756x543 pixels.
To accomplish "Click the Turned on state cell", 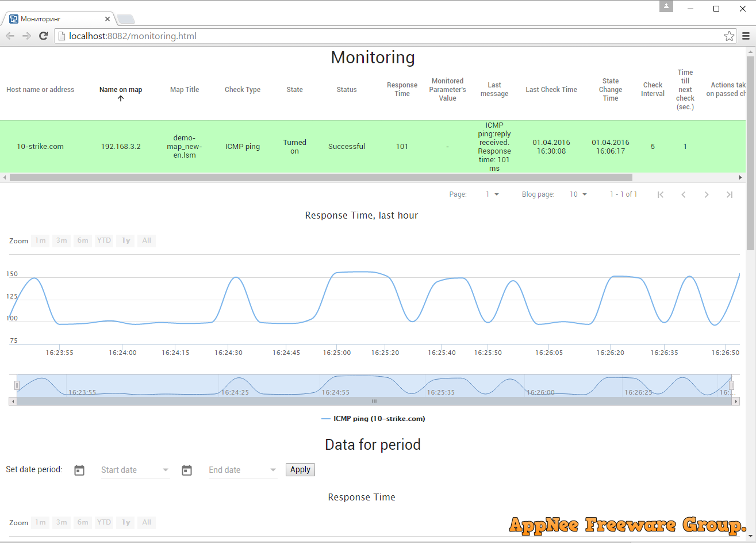I will [294, 147].
